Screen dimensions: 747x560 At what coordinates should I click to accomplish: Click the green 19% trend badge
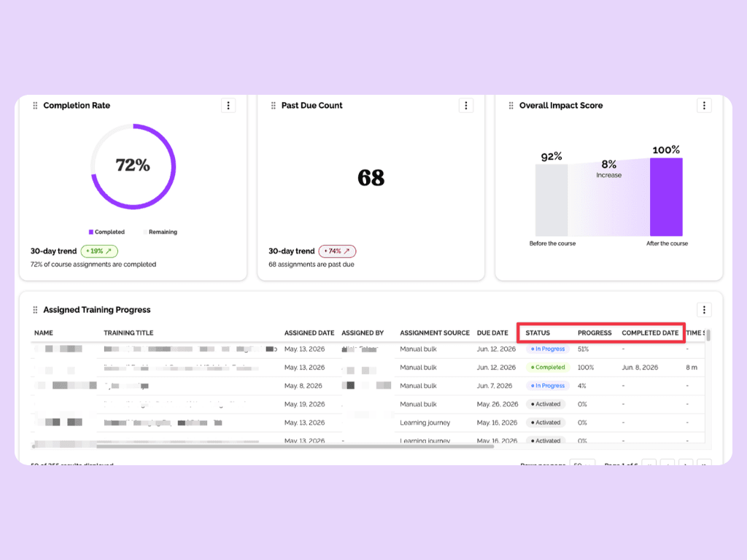coord(99,251)
